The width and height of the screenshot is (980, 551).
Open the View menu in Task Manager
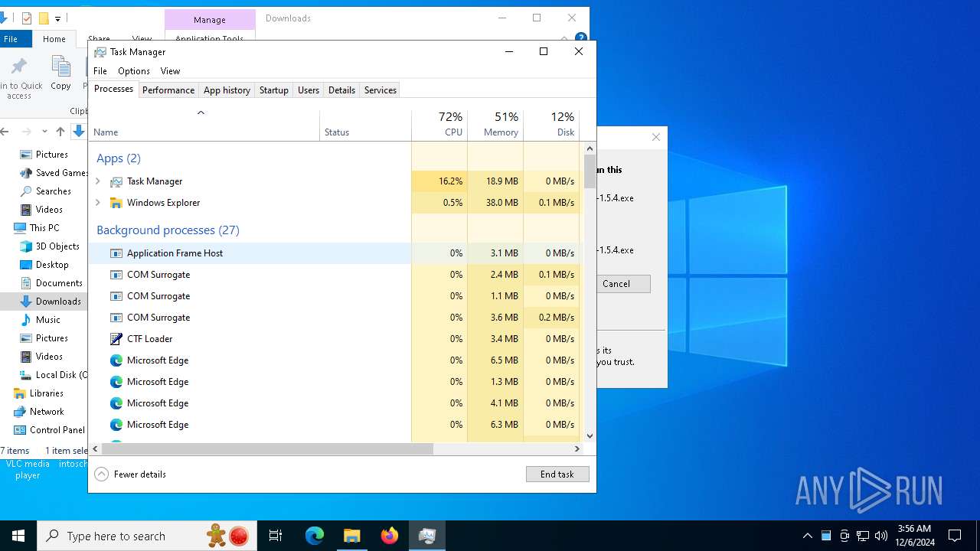(170, 71)
